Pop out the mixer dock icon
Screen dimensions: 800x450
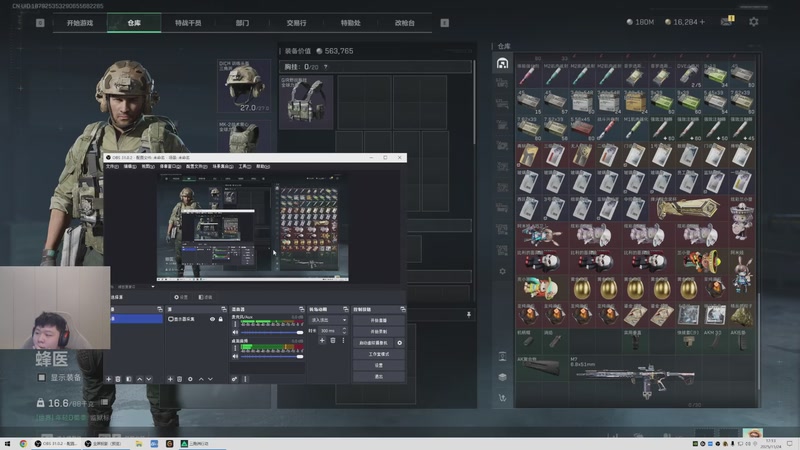coord(302,309)
